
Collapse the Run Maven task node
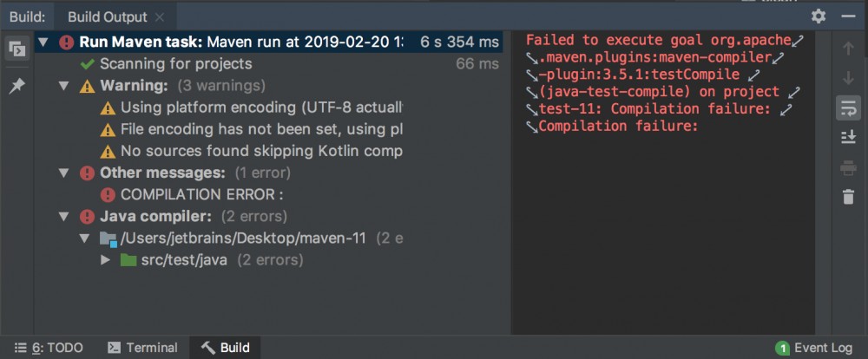[43, 42]
